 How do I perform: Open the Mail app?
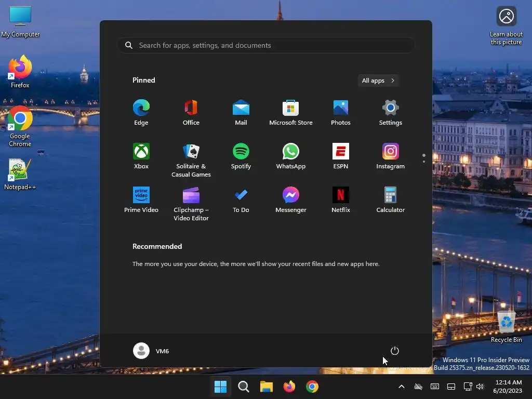point(241,113)
